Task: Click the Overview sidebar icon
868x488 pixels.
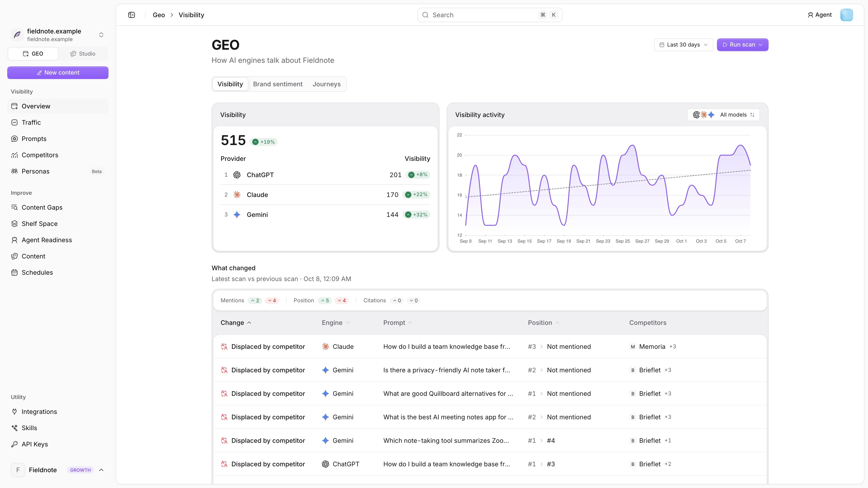Action: pos(14,106)
